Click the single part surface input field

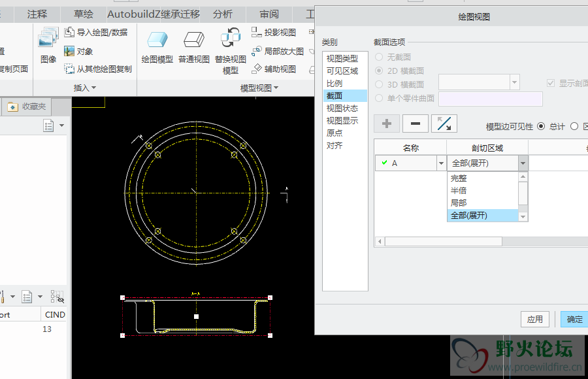[x=491, y=99]
